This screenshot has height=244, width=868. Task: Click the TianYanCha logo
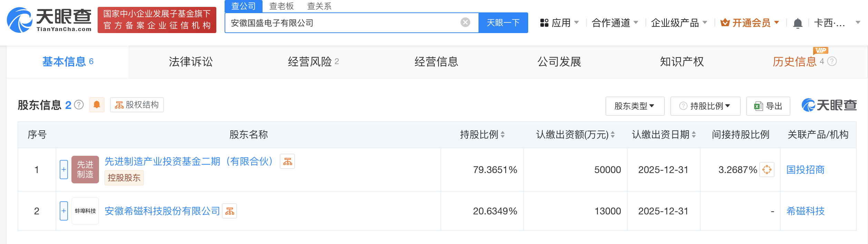(x=49, y=20)
